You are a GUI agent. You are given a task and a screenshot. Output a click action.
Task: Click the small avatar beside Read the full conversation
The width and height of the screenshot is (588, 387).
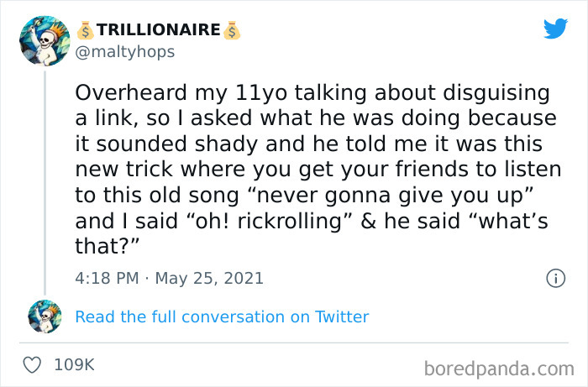(x=45, y=317)
